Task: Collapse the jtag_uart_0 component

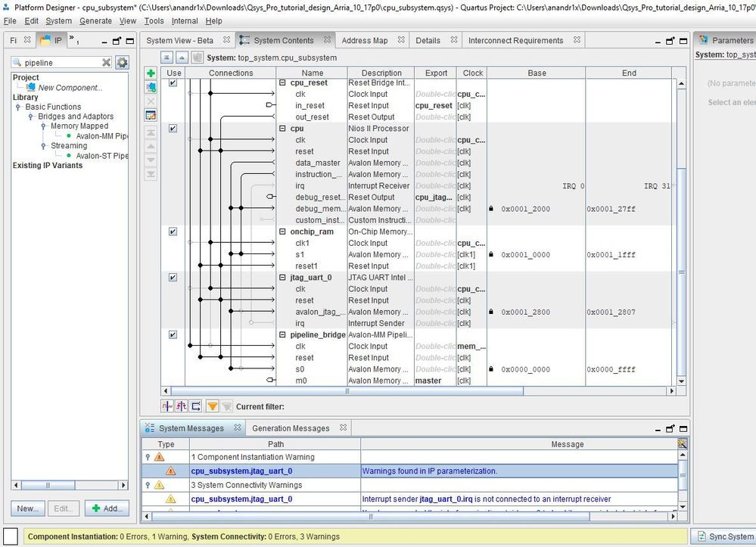Action: pyautogui.click(x=282, y=278)
